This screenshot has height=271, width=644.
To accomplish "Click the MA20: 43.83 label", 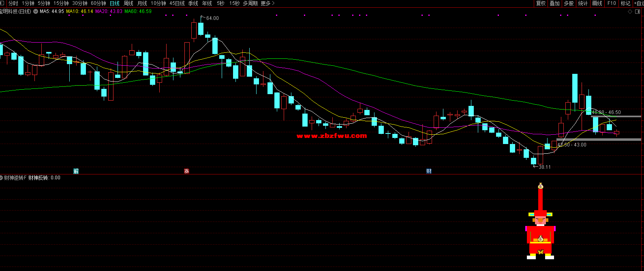I will pos(109,11).
